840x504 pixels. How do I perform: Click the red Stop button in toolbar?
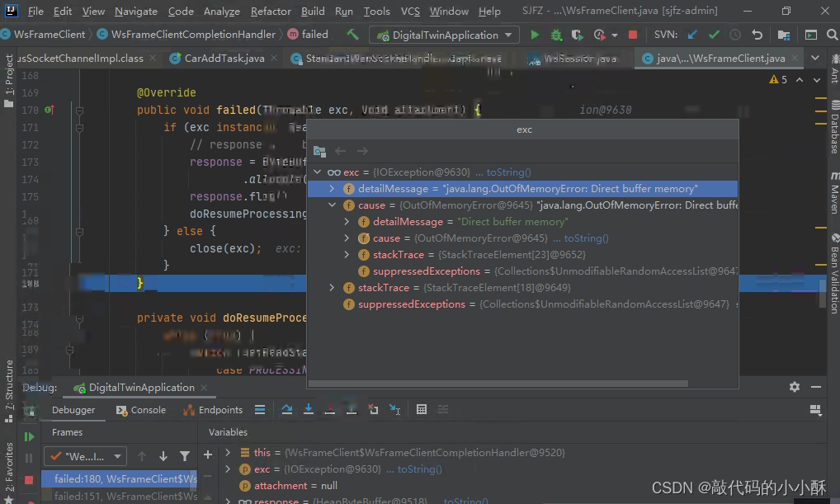tap(633, 35)
